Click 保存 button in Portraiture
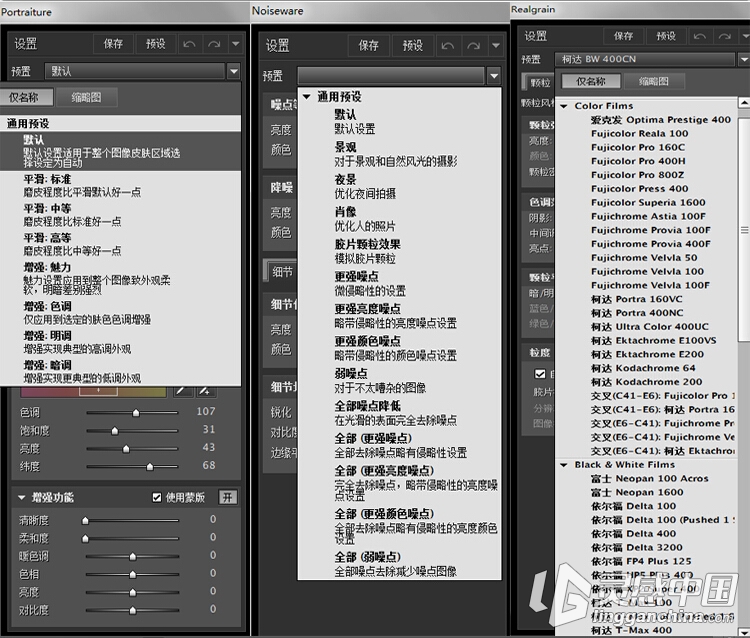Viewport: 750px width, 638px height. coord(113,44)
